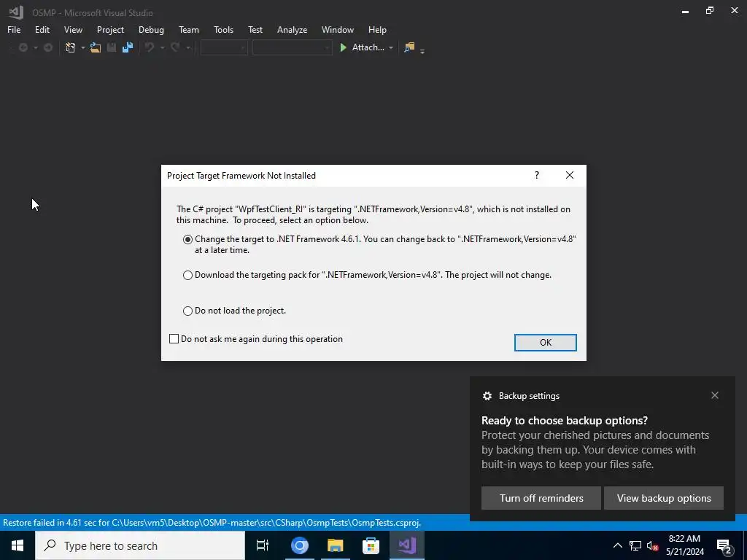This screenshot has width=747, height=560.
Task: Open Microsoft Store from the taskbar
Action: point(371,545)
